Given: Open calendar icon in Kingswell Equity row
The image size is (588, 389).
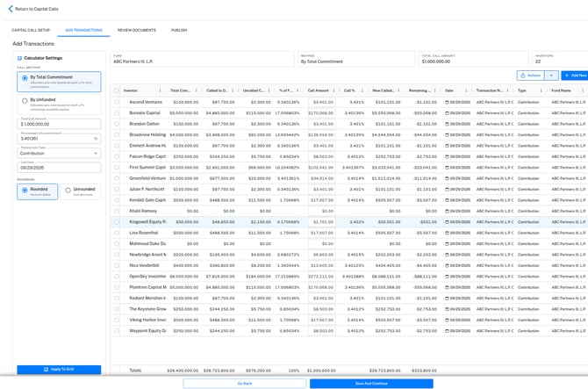Looking at the screenshot, I should click(x=447, y=222).
